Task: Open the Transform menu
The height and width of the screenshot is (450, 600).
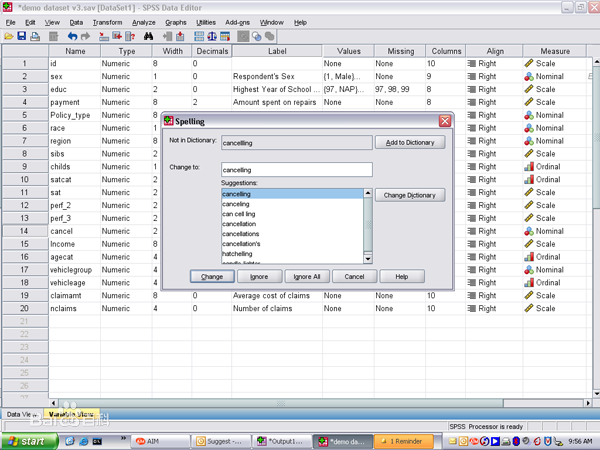Action: (108, 21)
